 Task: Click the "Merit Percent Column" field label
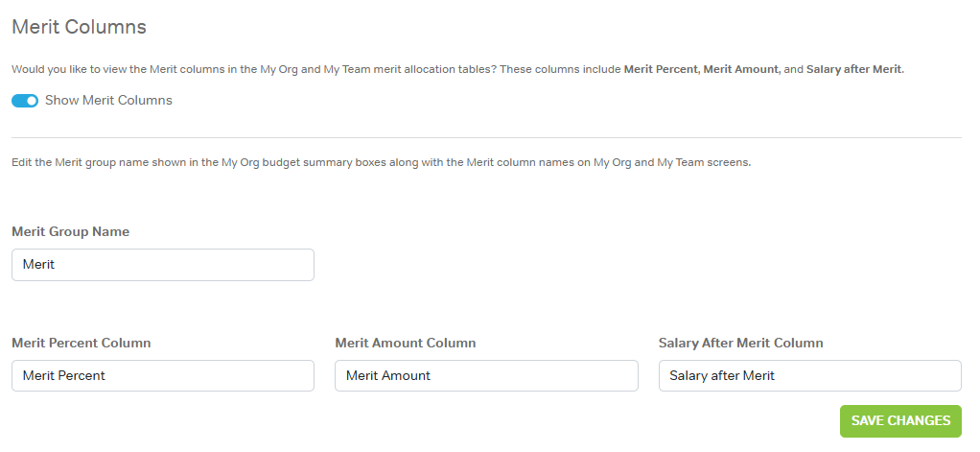tap(81, 344)
